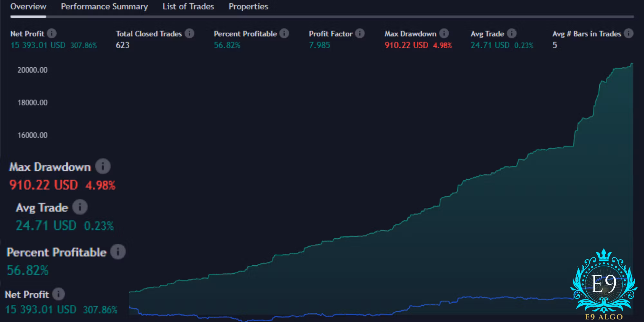Select the Properties tab
Viewport: 644px width, 322px height.
(x=248, y=7)
